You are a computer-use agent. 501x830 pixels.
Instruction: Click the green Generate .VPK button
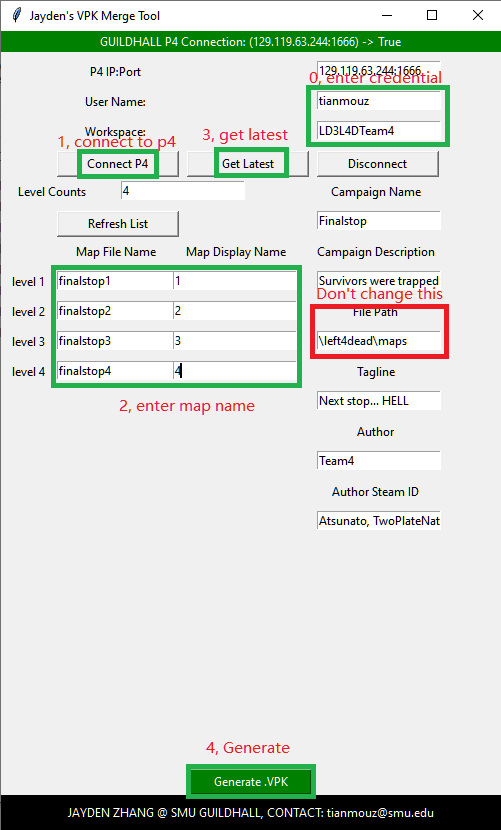(251, 782)
